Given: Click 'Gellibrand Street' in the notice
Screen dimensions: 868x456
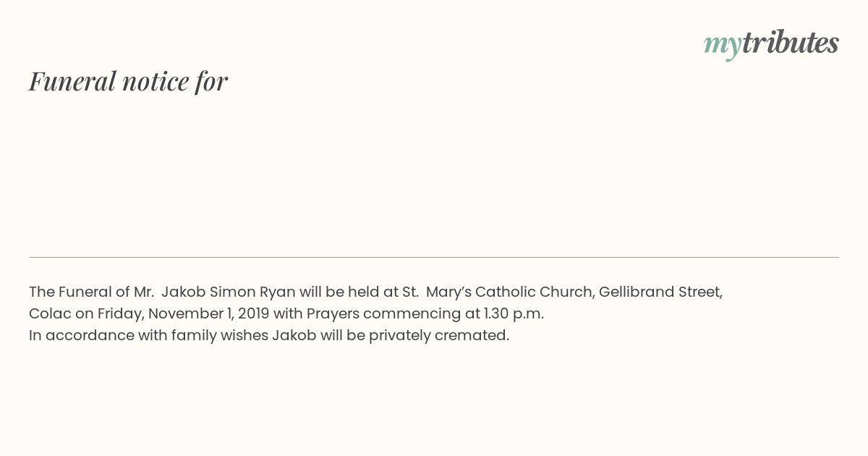Looking at the screenshot, I should point(660,292).
